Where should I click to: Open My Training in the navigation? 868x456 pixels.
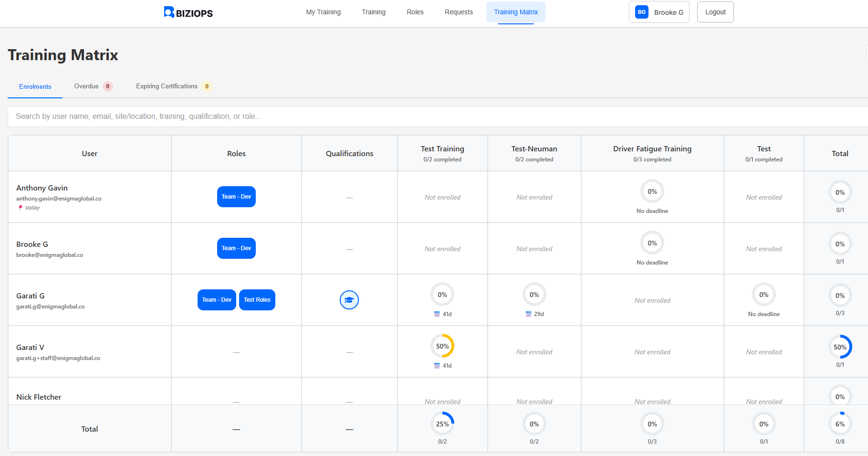(x=323, y=12)
